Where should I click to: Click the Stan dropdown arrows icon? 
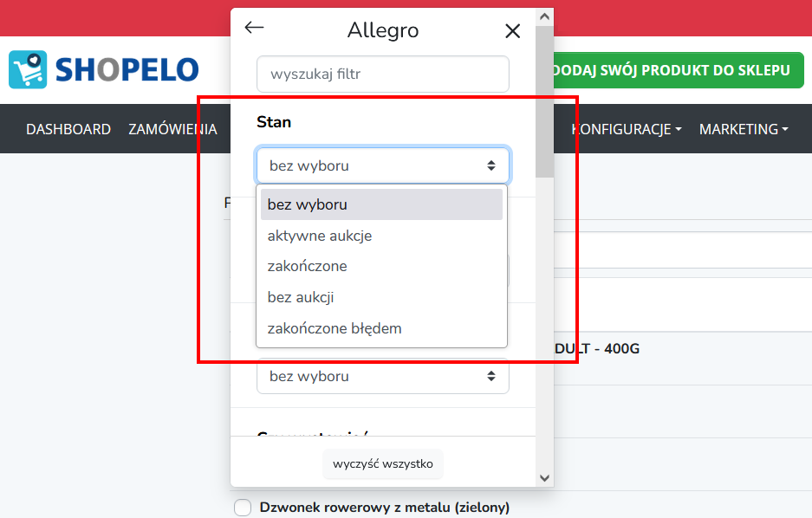(x=491, y=165)
